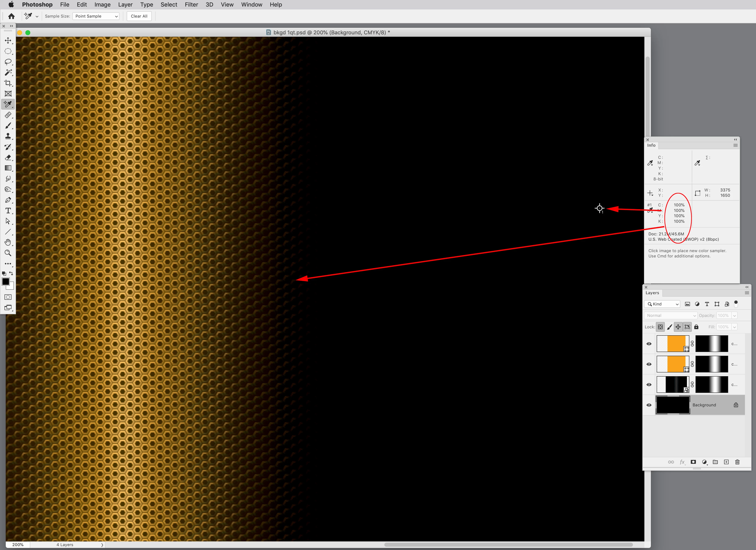756x550 pixels.
Task: Select the Horizontal Type tool
Action: 8,210
